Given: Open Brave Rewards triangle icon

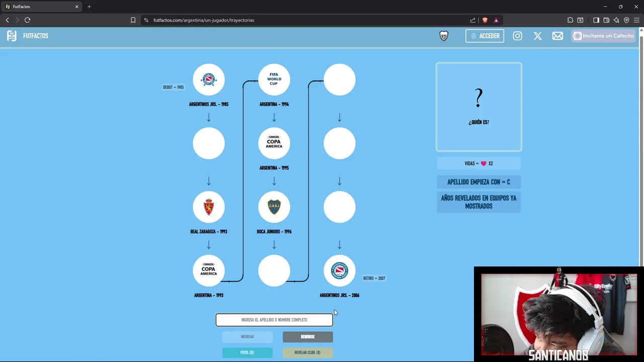Looking at the screenshot, I should [x=496, y=20].
